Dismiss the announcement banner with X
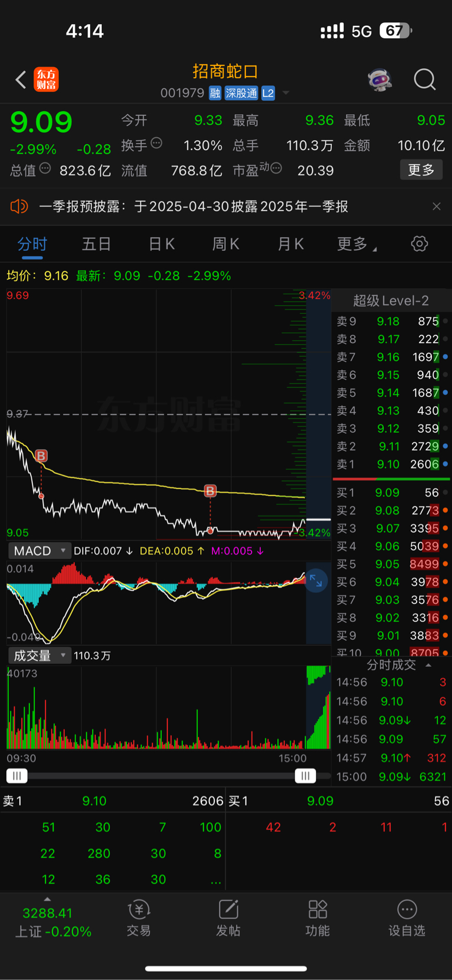Viewport: 452px width, 980px height. click(x=436, y=206)
